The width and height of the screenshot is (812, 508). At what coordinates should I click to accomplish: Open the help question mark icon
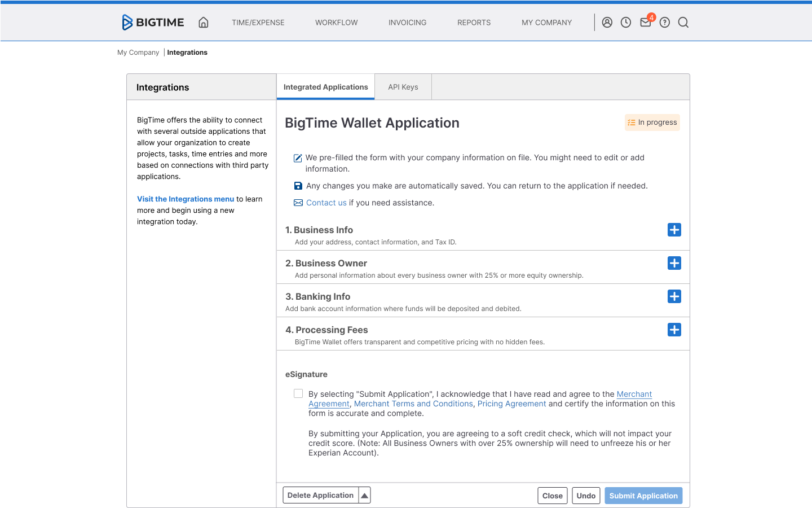[665, 23]
